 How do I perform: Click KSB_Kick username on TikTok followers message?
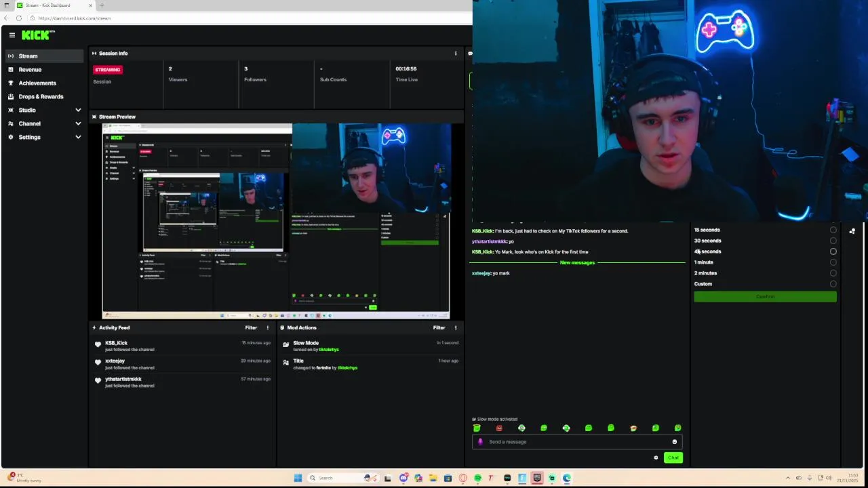click(x=482, y=231)
